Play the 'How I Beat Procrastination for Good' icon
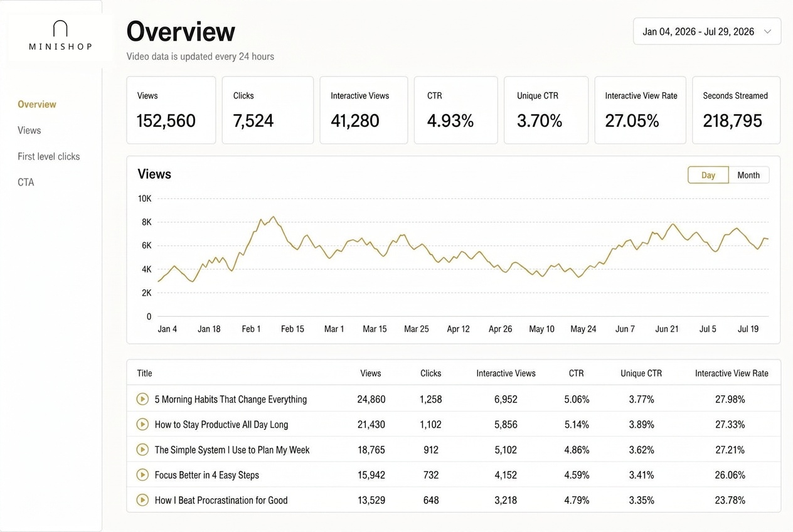Viewport: 793px width, 532px height. [142, 500]
